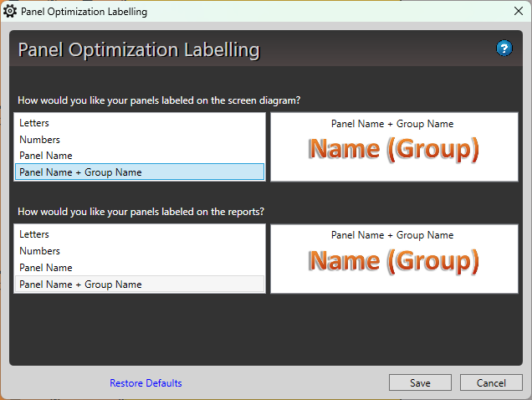Select Letters for report labels
The image size is (532, 400).
click(x=34, y=234)
